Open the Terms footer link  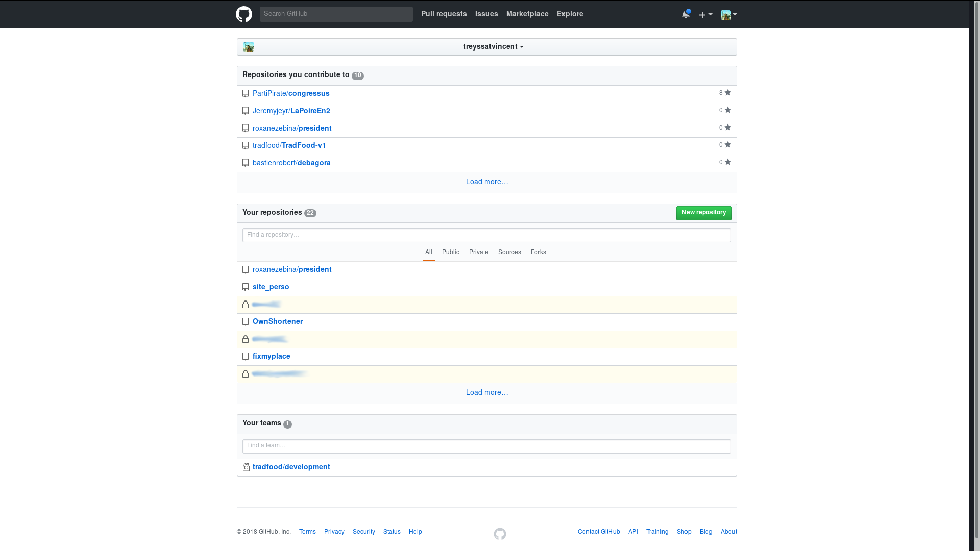307,532
